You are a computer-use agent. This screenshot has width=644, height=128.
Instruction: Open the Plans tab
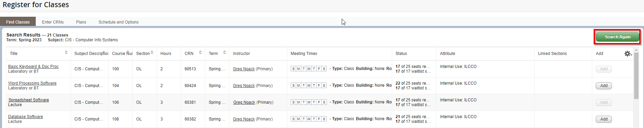[81, 22]
